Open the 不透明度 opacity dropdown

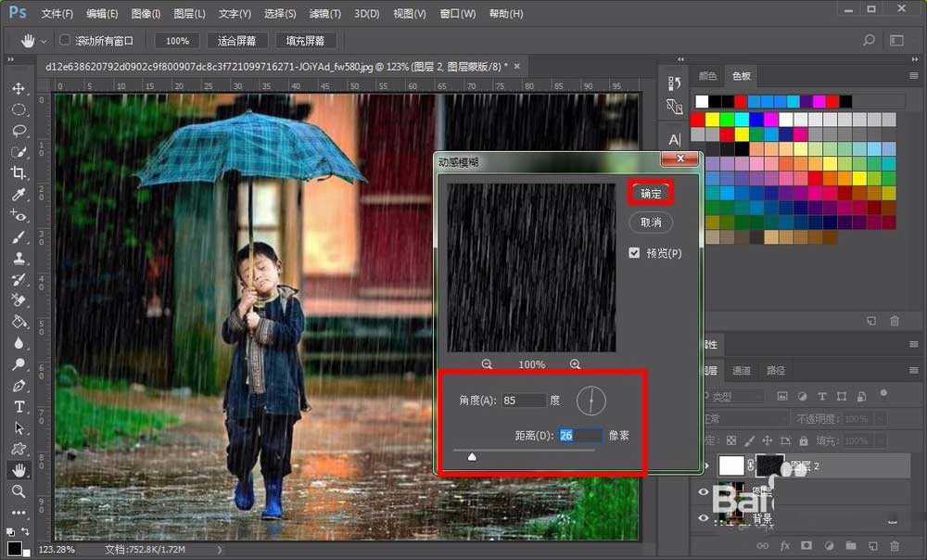point(880,417)
